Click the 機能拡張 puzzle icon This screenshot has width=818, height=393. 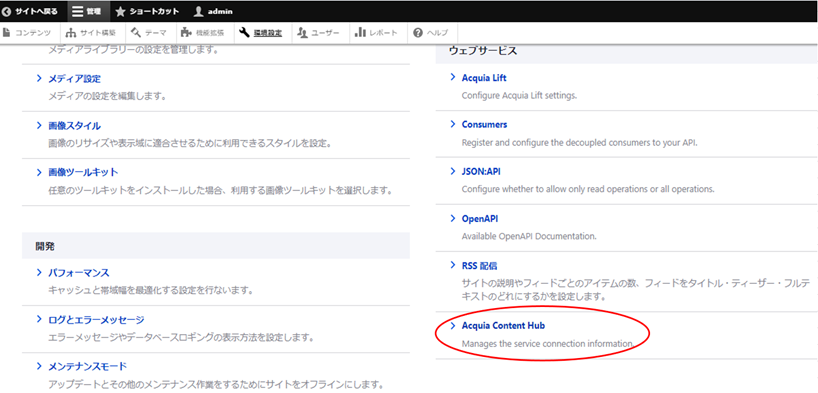point(186,33)
